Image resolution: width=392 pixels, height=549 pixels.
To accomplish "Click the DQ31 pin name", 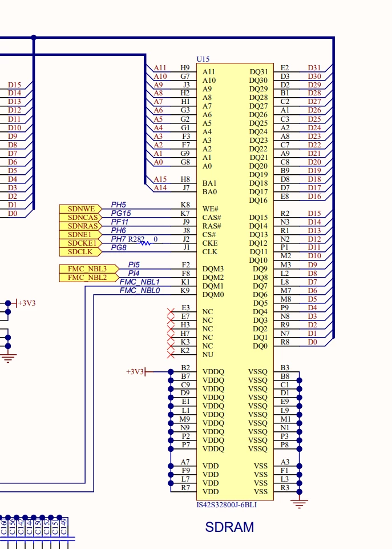I will pyautogui.click(x=258, y=72).
